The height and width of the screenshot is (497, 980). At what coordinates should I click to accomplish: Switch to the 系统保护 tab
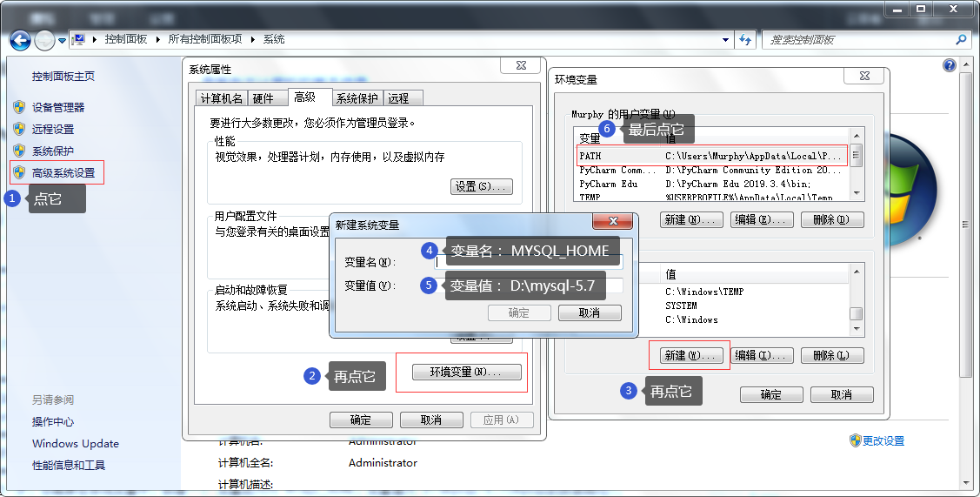click(x=357, y=98)
